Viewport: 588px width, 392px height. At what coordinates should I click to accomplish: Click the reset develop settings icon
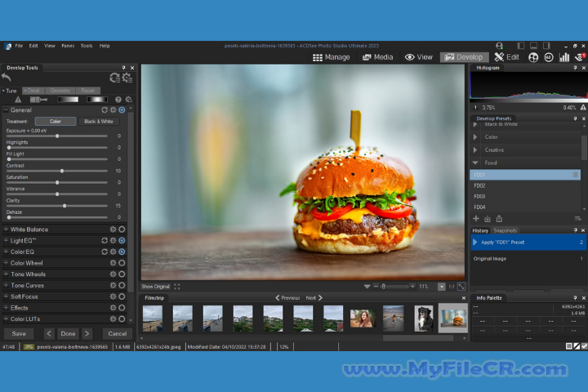click(x=115, y=78)
